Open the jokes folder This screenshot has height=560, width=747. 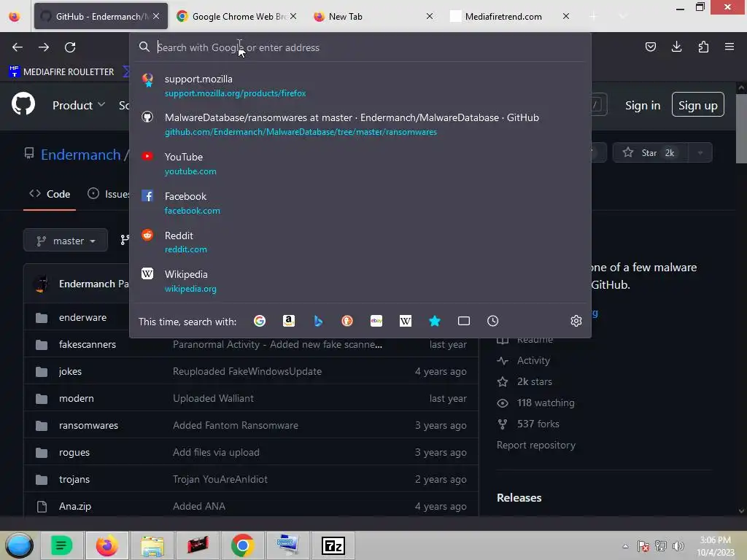click(70, 371)
